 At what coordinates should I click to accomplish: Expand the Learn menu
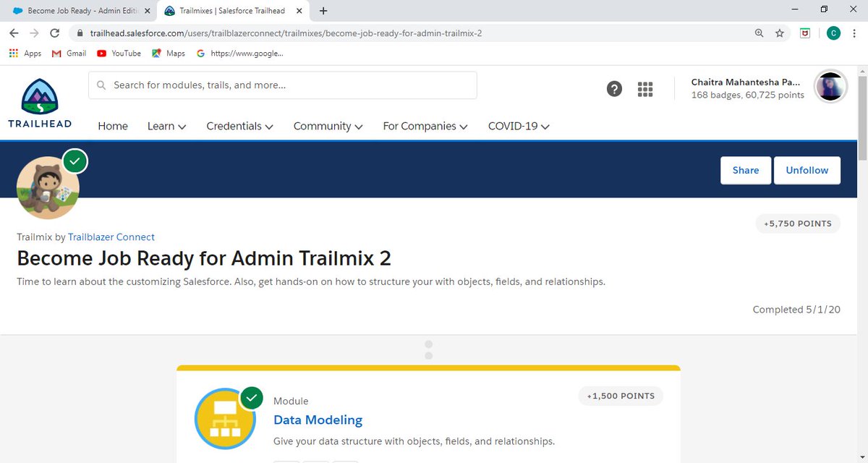click(166, 126)
